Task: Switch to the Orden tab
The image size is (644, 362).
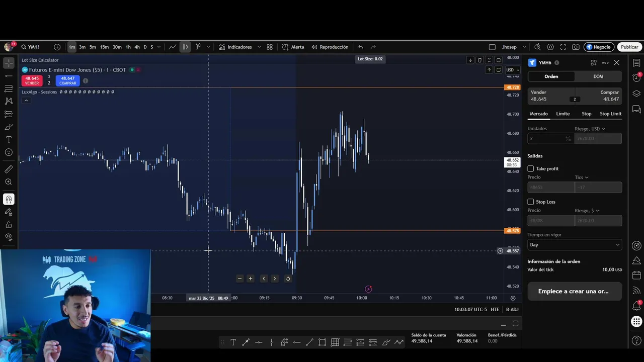Action: coord(551,76)
